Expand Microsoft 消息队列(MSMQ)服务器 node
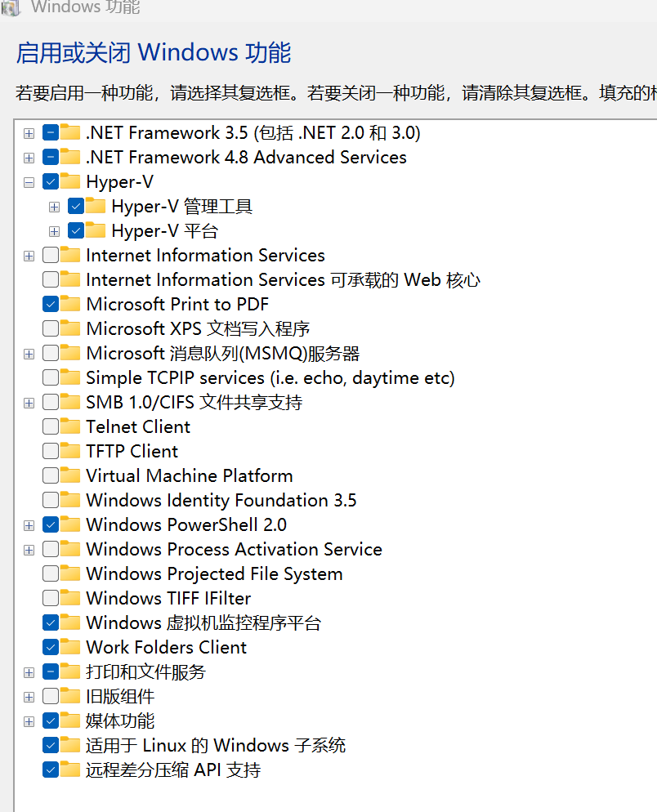657x812 pixels. coord(29,355)
